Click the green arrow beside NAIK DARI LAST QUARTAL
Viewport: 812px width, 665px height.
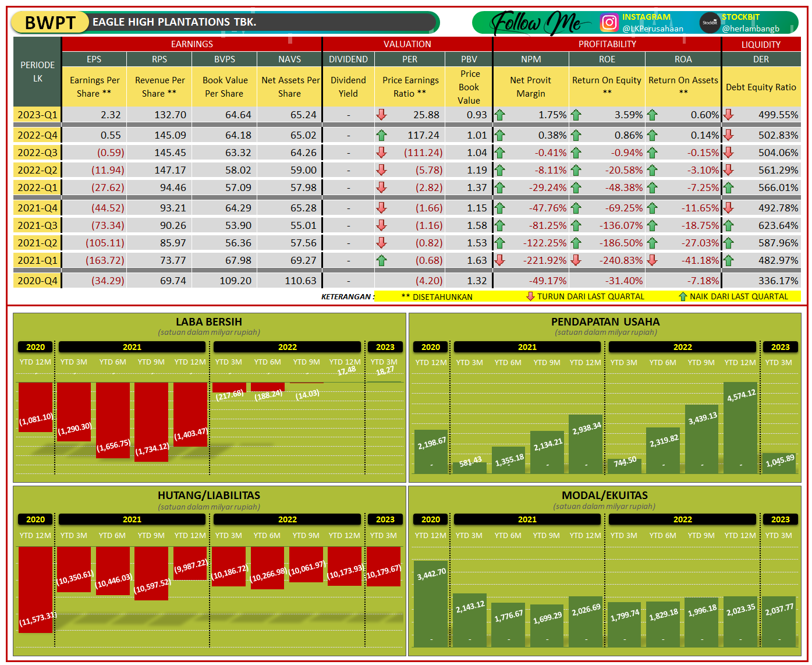point(683,296)
